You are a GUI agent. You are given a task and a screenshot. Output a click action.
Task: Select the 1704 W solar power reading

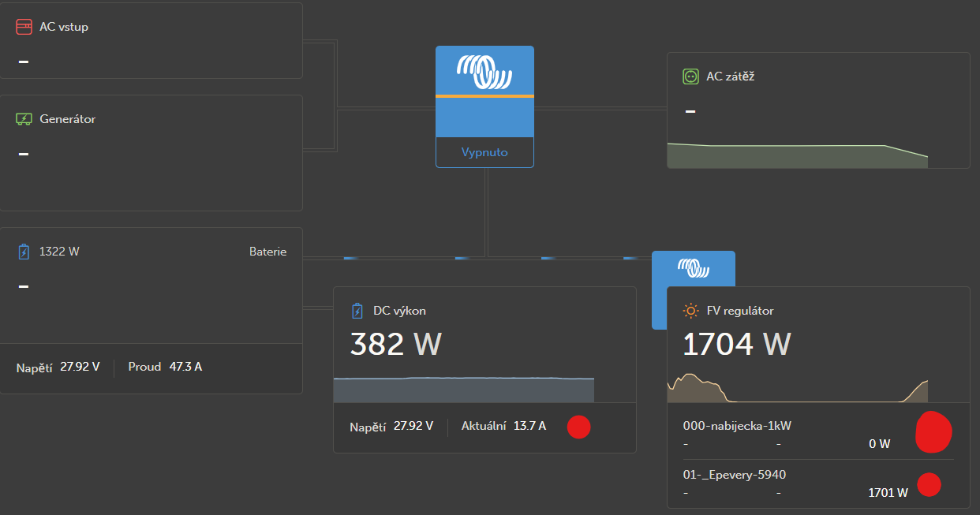click(736, 345)
